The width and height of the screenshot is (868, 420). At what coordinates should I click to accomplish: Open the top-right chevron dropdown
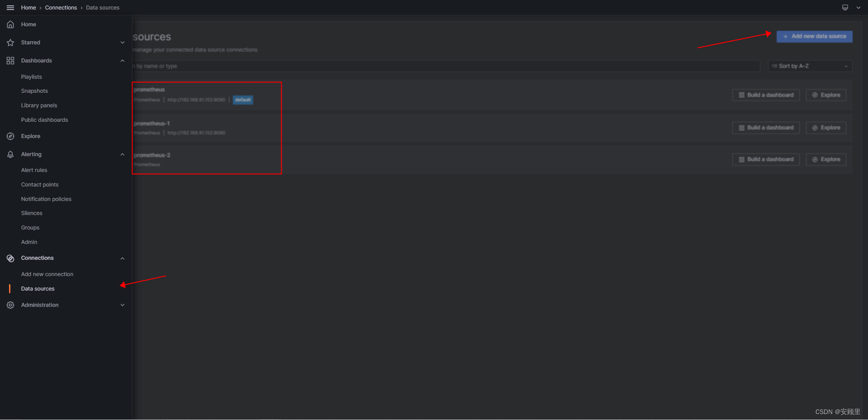pyautogui.click(x=859, y=8)
